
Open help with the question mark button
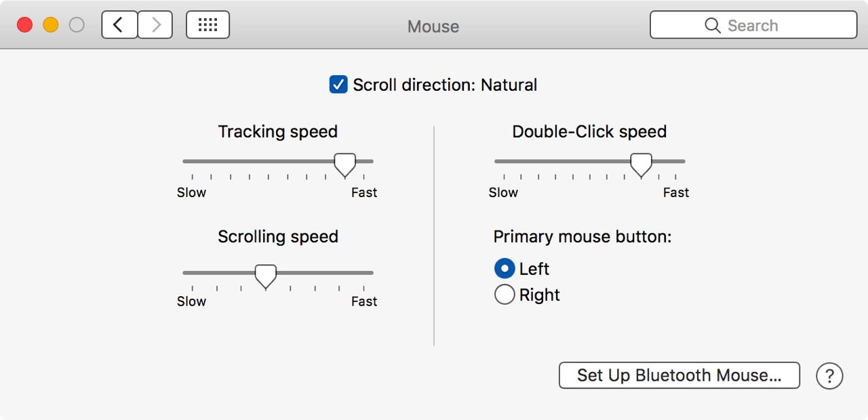click(829, 375)
